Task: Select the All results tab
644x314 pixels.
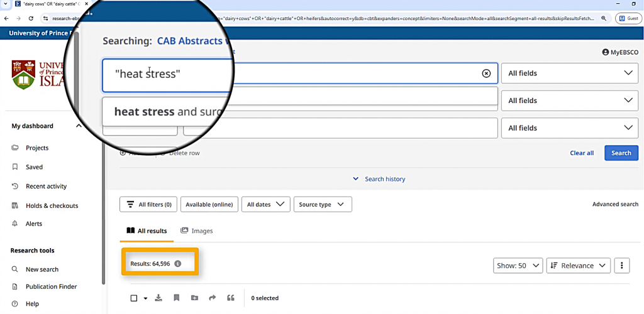Action: click(147, 230)
